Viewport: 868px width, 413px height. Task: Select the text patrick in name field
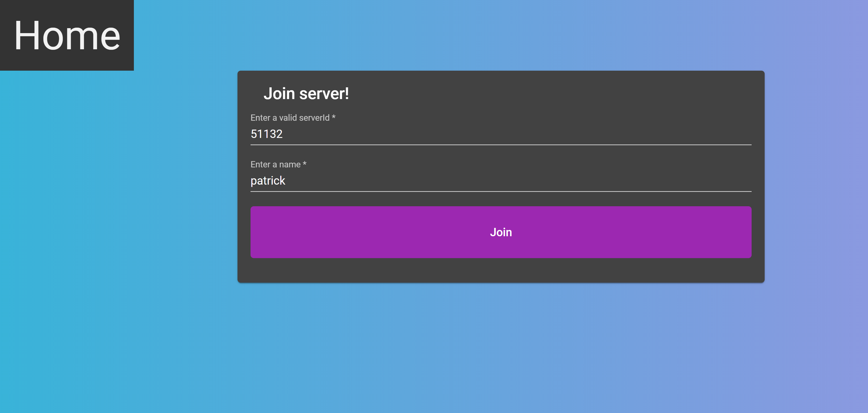point(268,181)
